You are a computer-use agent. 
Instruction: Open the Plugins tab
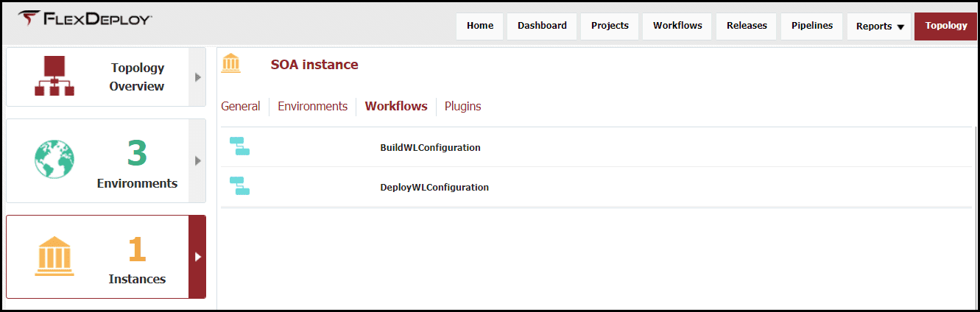[462, 106]
